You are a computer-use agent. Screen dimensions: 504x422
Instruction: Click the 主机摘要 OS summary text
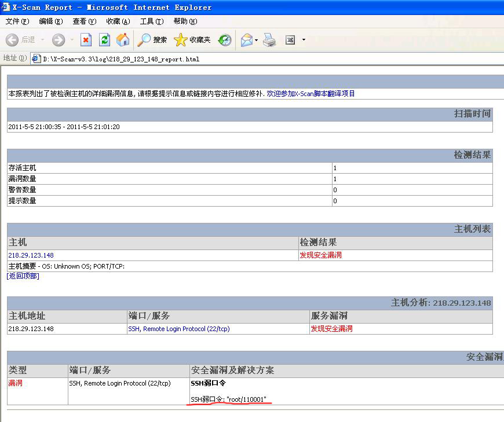point(66,266)
